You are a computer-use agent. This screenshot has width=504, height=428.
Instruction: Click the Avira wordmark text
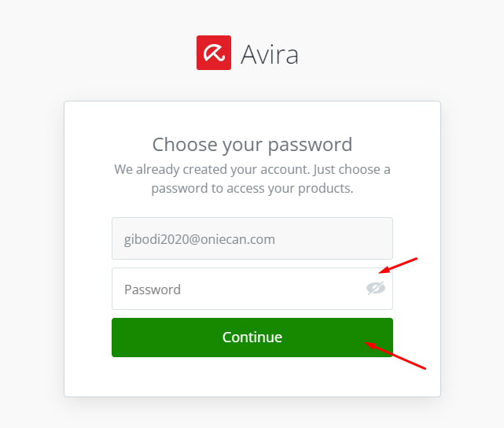tap(270, 53)
